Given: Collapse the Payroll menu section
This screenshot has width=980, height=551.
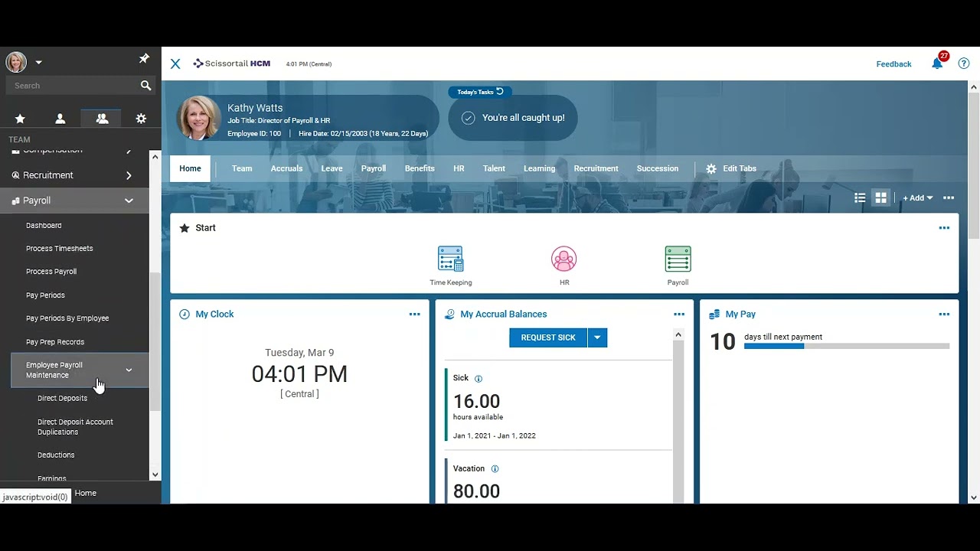Looking at the screenshot, I should click(129, 201).
